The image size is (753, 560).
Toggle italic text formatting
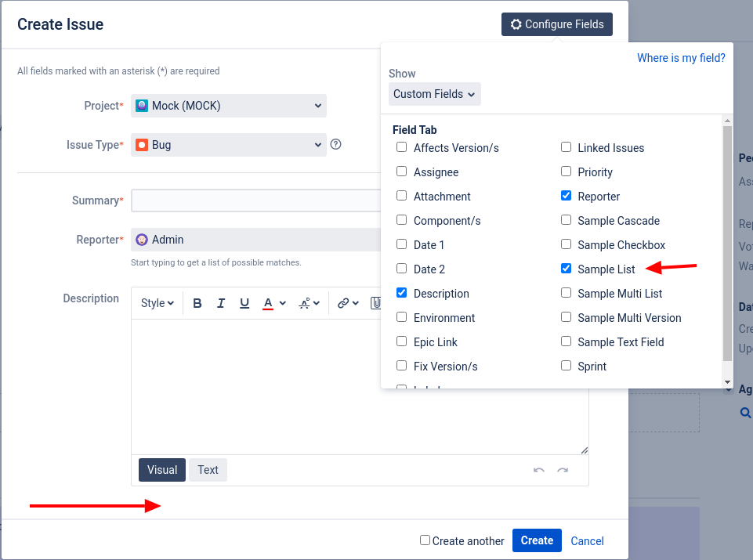point(221,303)
